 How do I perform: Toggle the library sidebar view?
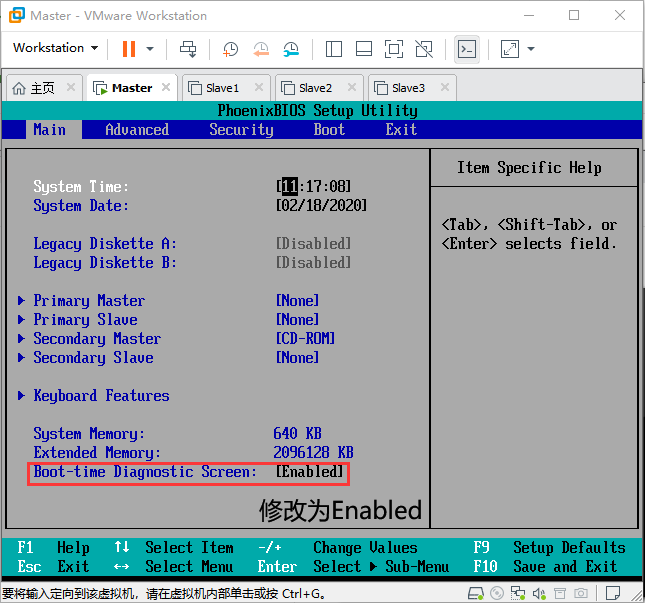[x=334, y=49]
